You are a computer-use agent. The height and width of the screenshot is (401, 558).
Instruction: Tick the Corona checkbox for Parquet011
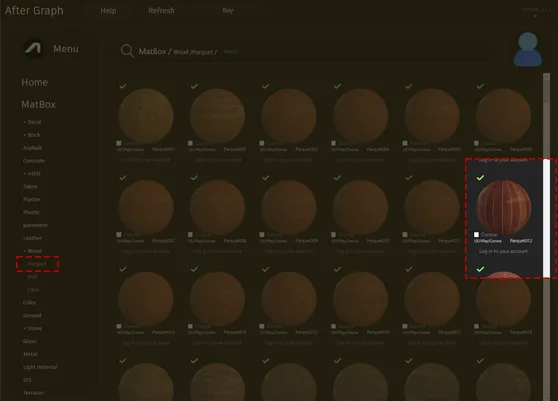(x=405, y=234)
